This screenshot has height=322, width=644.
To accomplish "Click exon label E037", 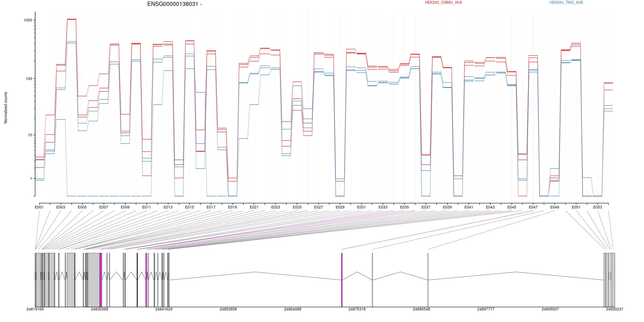I will tap(426, 207).
